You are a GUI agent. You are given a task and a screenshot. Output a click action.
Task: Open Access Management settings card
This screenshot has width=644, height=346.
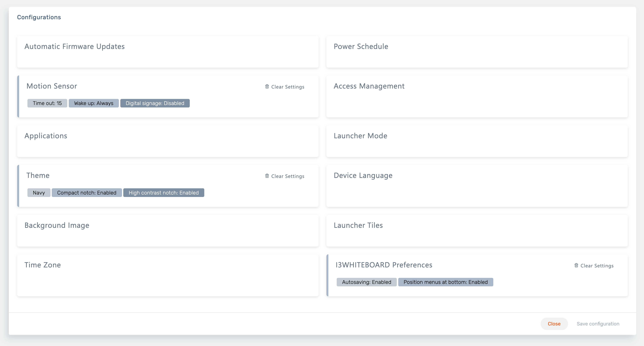477,96
